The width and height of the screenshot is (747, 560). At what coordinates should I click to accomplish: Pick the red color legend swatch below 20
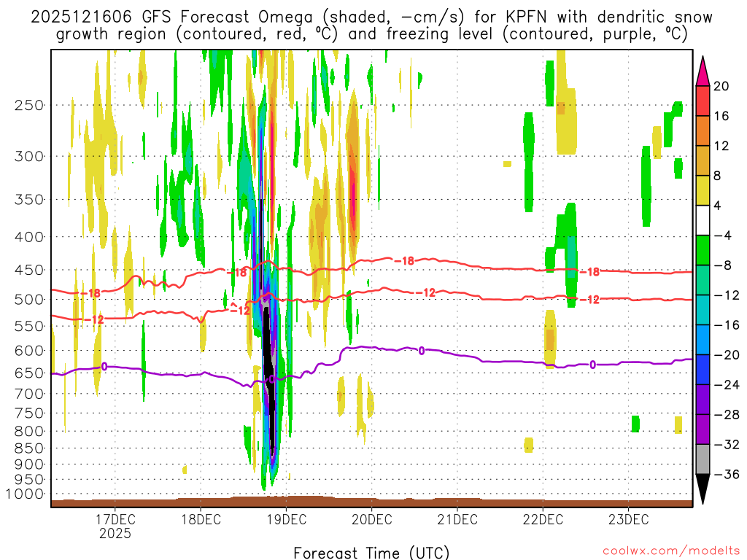pos(703,101)
